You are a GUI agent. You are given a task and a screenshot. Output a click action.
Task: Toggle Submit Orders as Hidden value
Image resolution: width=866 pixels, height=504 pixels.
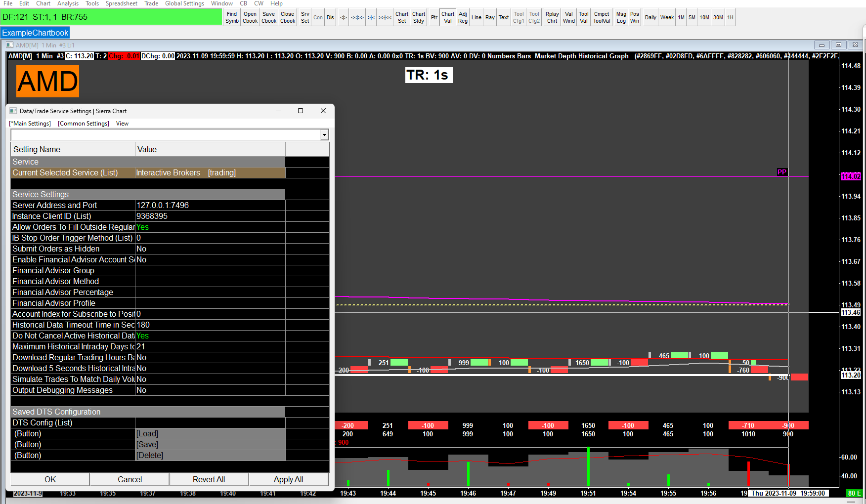coord(210,249)
